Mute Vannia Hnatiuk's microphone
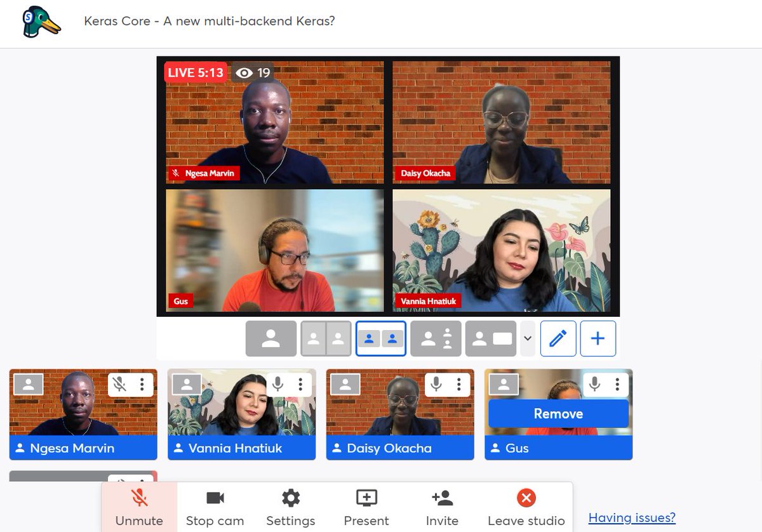 (x=277, y=384)
